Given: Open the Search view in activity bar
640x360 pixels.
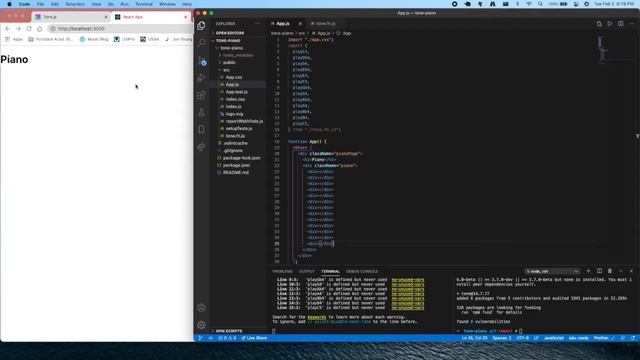Looking at the screenshot, I should coord(201,42).
